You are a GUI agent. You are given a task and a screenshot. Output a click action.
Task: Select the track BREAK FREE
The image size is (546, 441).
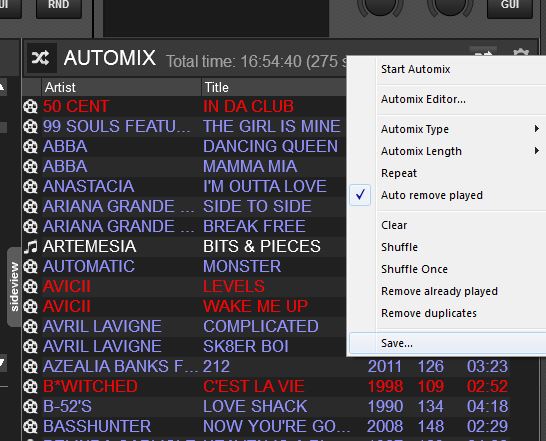pos(255,226)
